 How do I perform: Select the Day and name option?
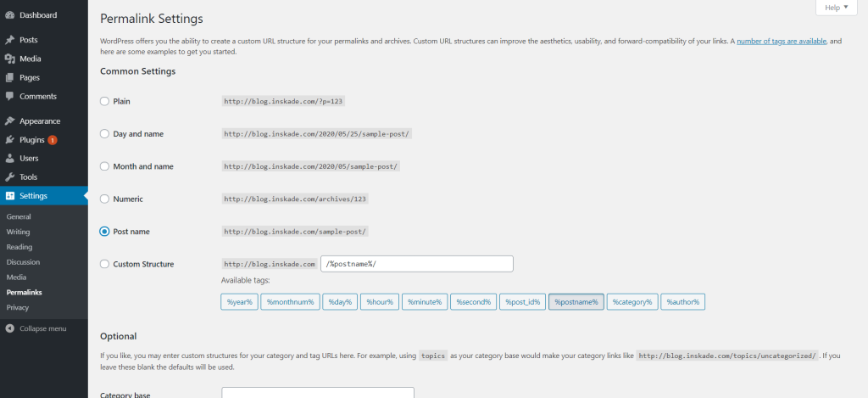(x=104, y=134)
